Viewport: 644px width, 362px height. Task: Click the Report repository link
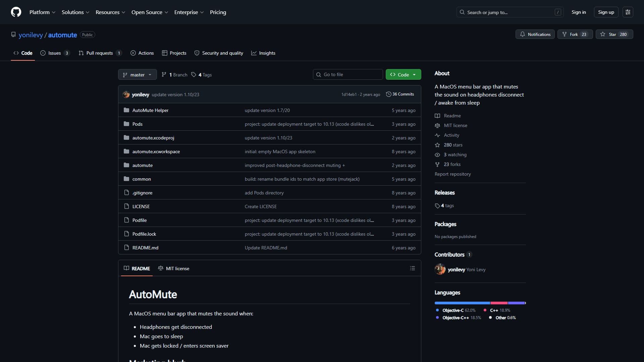pyautogui.click(x=452, y=174)
